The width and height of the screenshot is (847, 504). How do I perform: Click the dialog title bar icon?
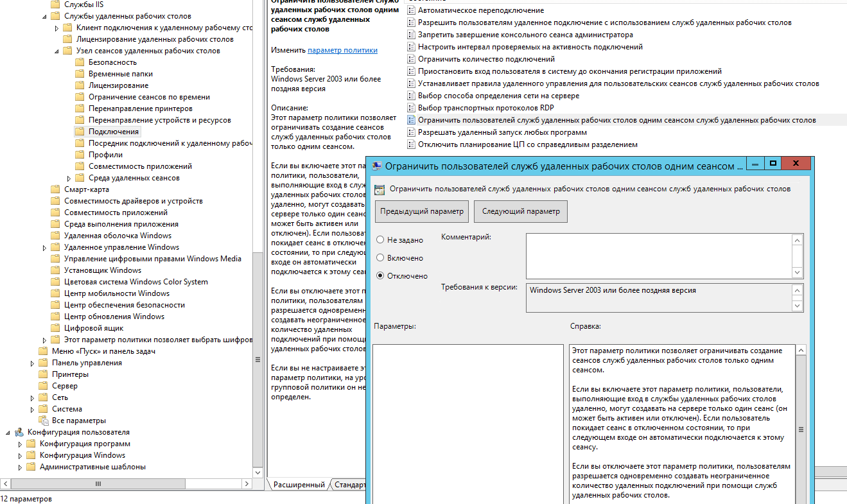(377, 166)
